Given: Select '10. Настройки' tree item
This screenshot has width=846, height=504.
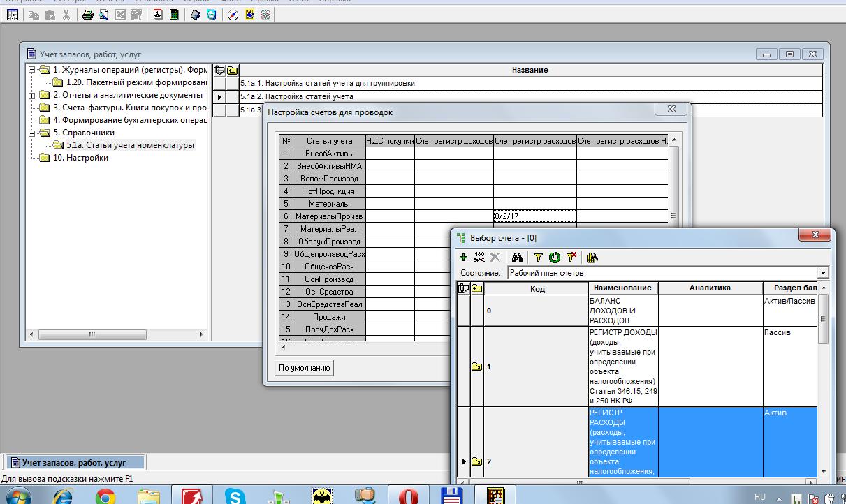Looking at the screenshot, I should coord(80,158).
